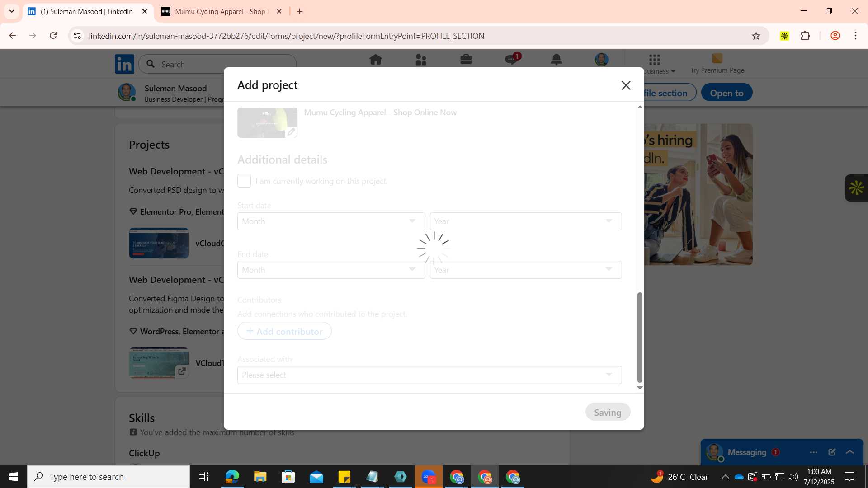Close the Mumu Cycling Apparel tab

click(279, 11)
